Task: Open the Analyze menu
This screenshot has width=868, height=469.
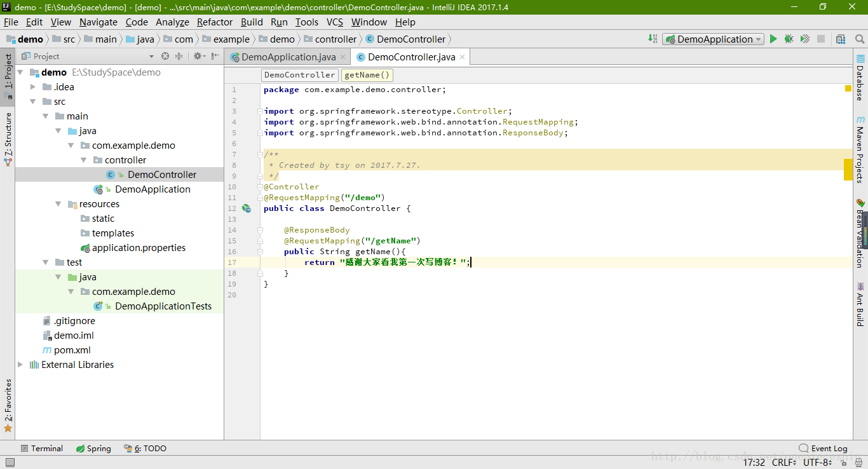Action: point(172,22)
